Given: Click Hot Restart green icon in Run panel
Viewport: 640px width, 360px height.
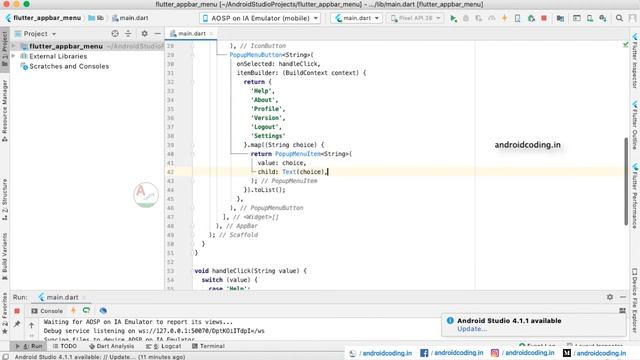Looking at the screenshot, I should click(87, 311).
